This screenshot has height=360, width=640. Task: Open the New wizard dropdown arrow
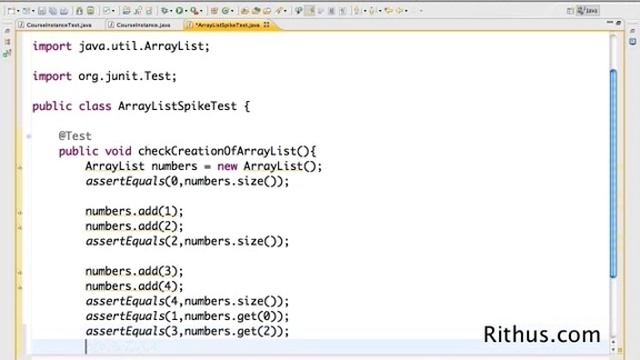18,11
